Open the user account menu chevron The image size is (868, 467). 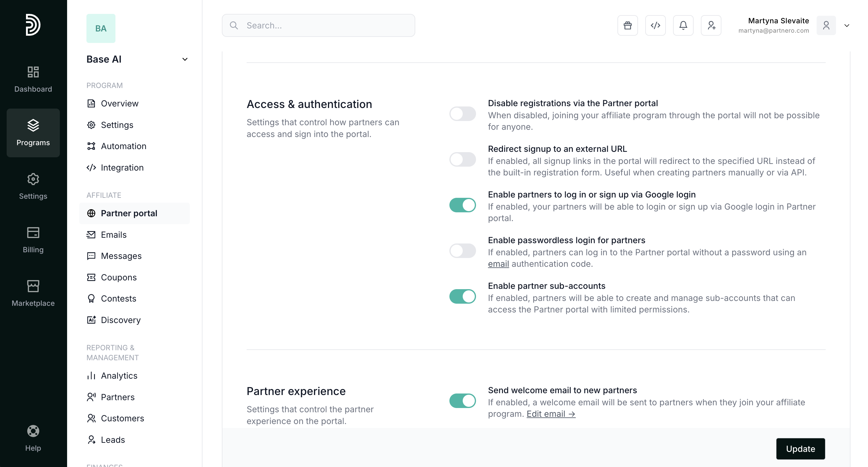pos(847,26)
